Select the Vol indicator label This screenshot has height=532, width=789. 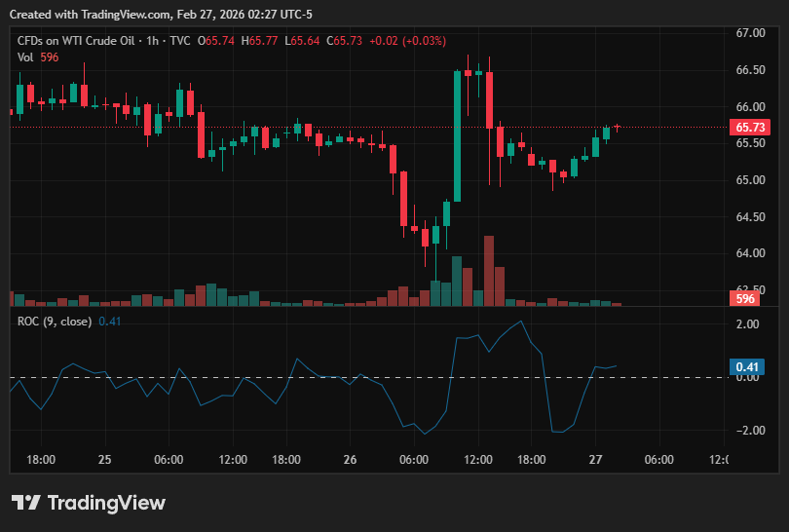(25, 57)
